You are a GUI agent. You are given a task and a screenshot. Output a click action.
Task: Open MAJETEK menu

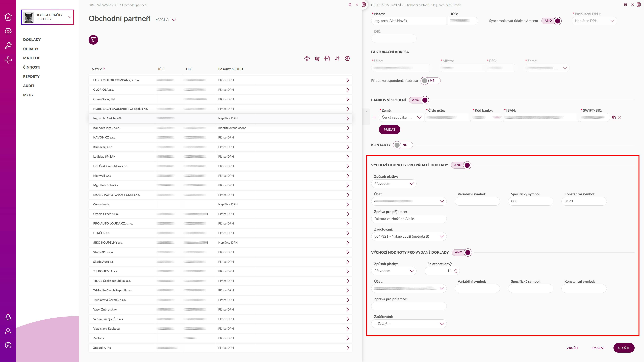31,58
